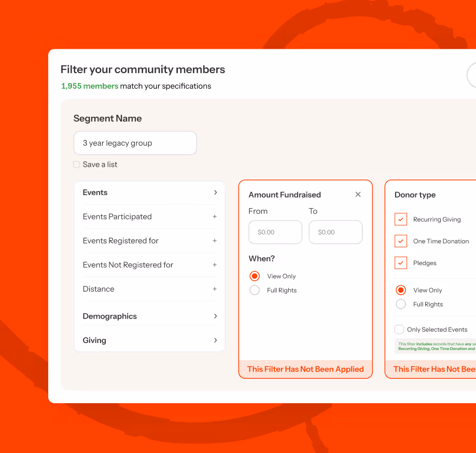Image resolution: width=476 pixels, height=453 pixels.
Task: Select the Distance filter row
Action: point(150,289)
